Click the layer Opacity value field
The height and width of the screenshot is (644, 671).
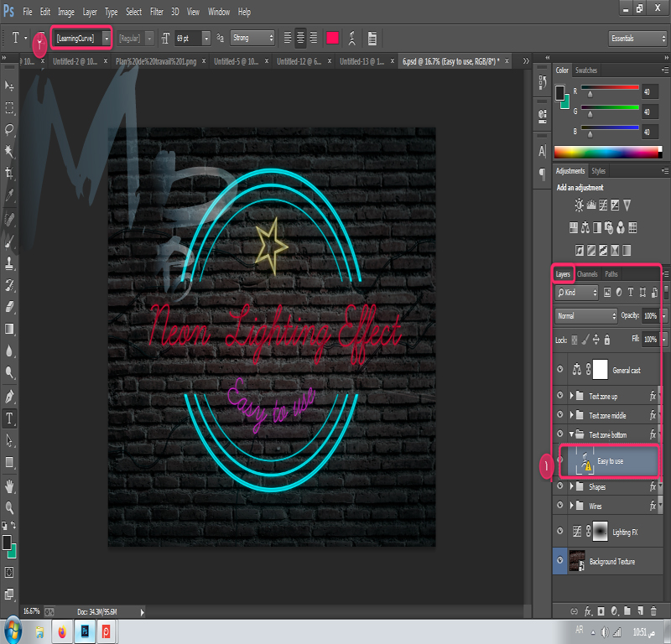pyautogui.click(x=651, y=316)
